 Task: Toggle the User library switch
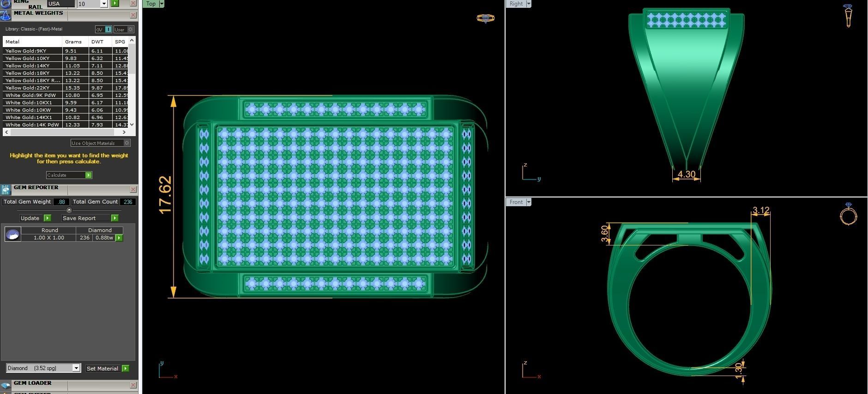click(124, 30)
